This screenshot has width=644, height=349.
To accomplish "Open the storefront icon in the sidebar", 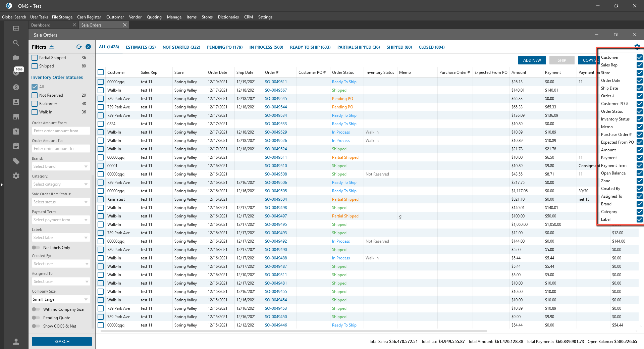I will (16, 117).
